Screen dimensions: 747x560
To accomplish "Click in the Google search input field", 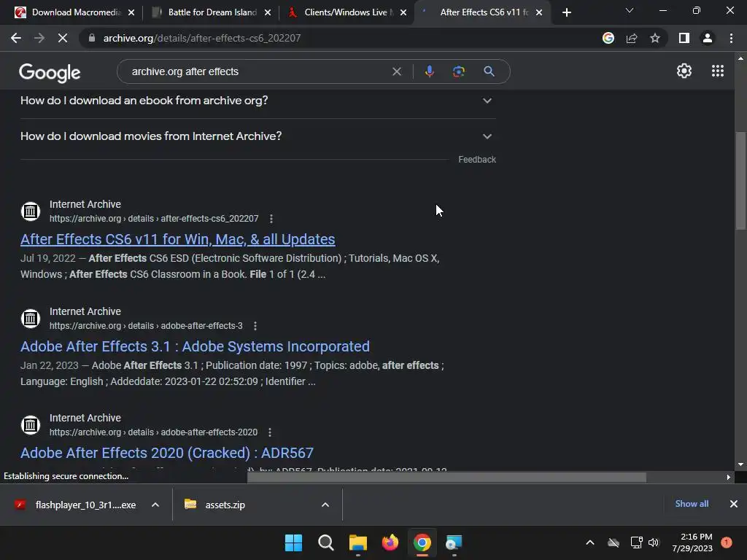I will (258, 71).
